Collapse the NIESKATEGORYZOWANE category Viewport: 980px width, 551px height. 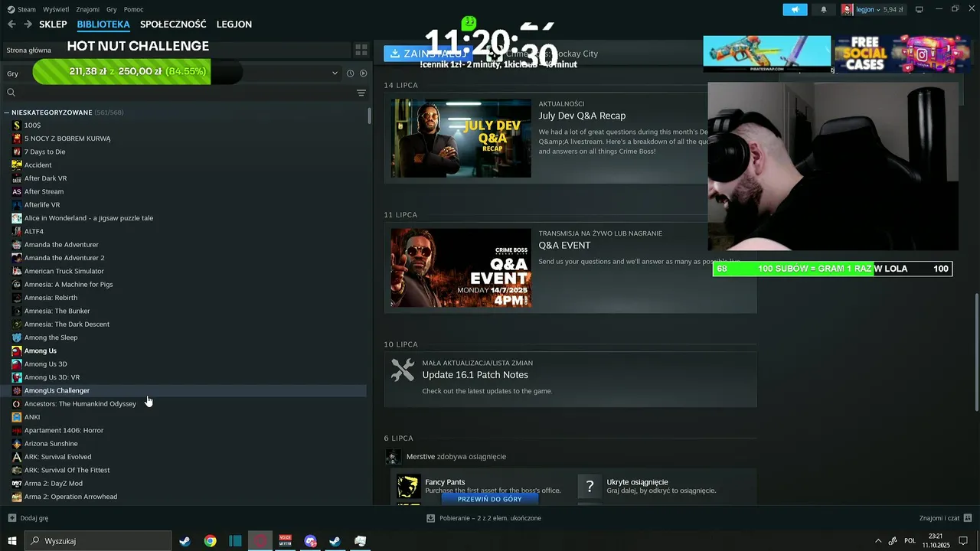tap(6, 112)
